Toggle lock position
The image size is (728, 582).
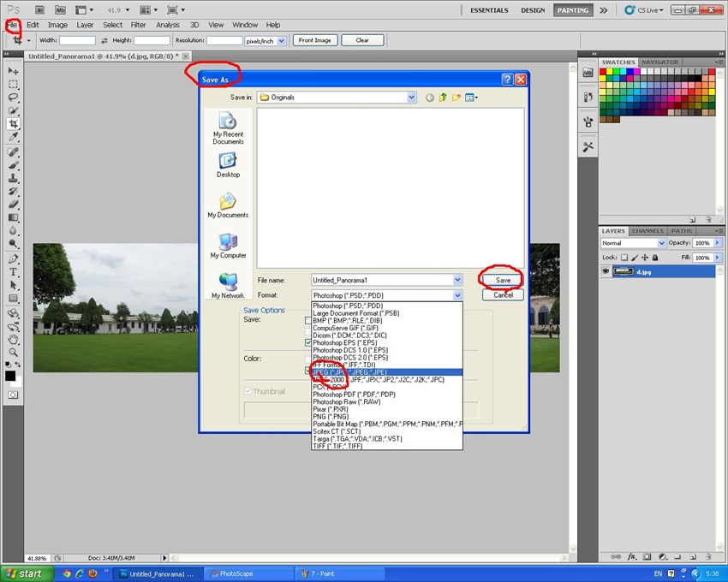click(645, 257)
